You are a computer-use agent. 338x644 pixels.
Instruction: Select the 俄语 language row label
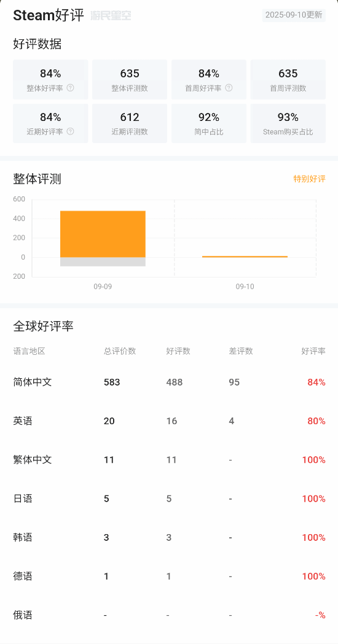[23, 615]
